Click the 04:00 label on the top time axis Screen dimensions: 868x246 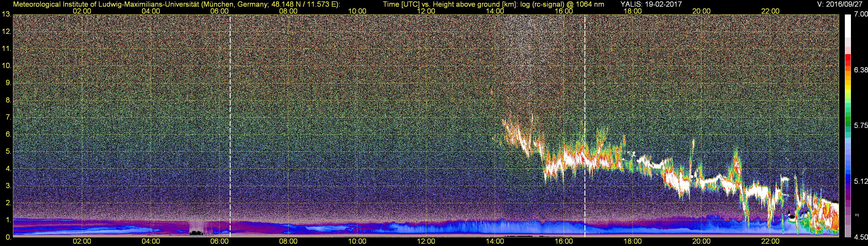pos(151,11)
